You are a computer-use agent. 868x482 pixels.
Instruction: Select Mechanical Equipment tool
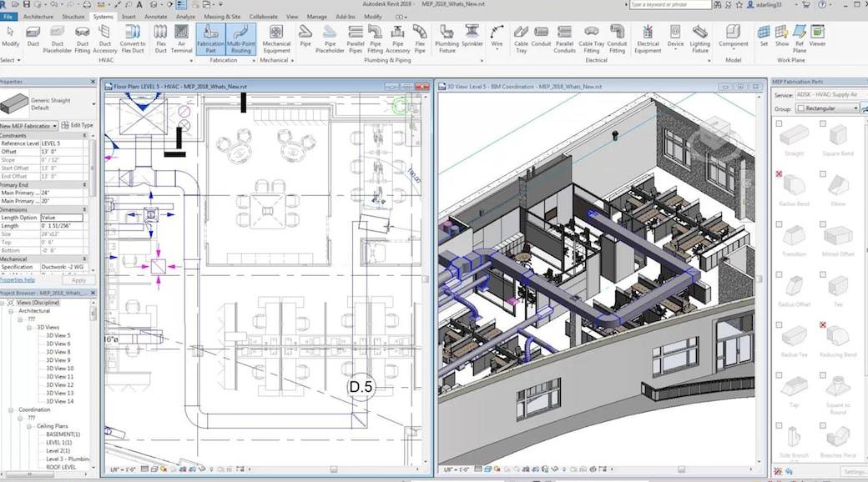[276, 38]
